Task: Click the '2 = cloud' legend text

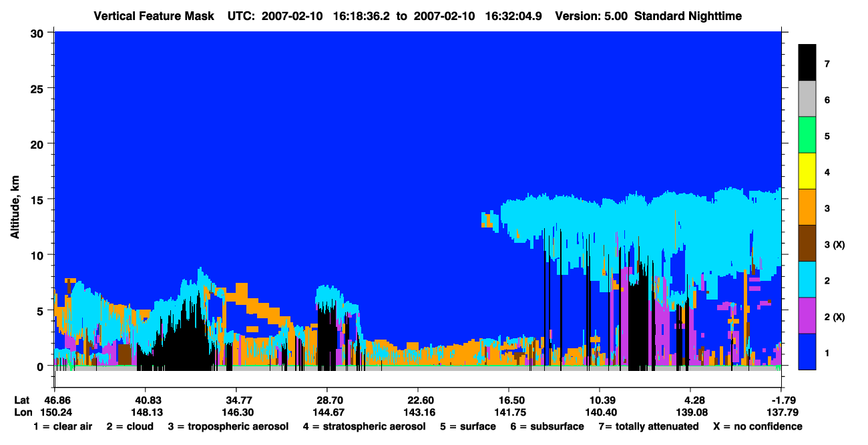Action: [130, 426]
